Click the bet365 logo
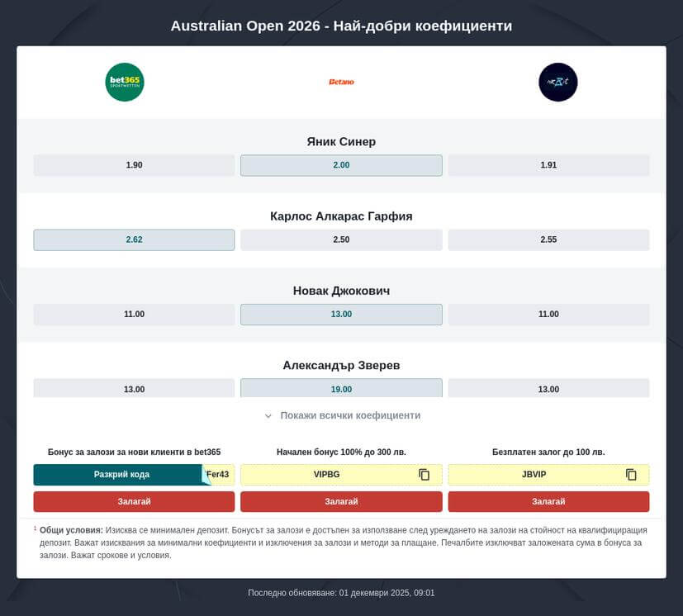This screenshot has height=616, width=683. coord(124,82)
